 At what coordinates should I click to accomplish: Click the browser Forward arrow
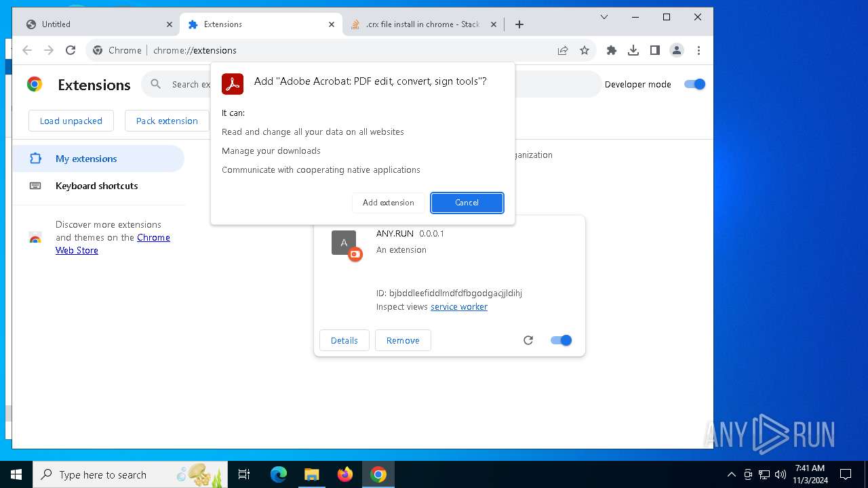(x=49, y=50)
